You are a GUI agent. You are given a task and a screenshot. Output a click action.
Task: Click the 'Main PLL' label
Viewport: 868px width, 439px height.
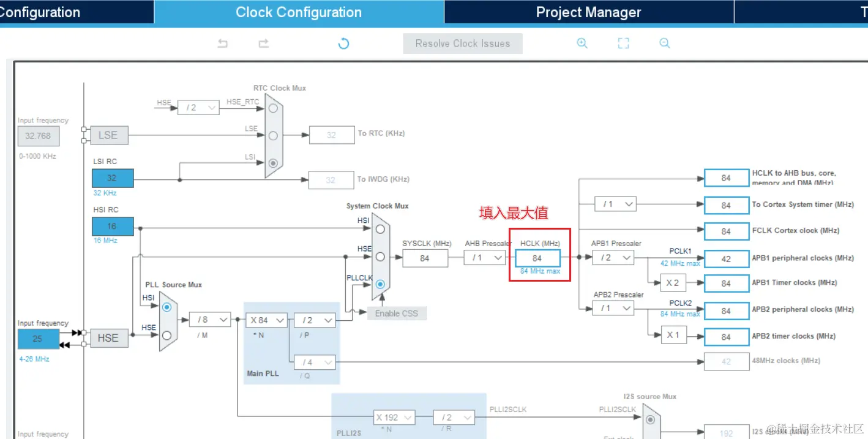point(263,373)
